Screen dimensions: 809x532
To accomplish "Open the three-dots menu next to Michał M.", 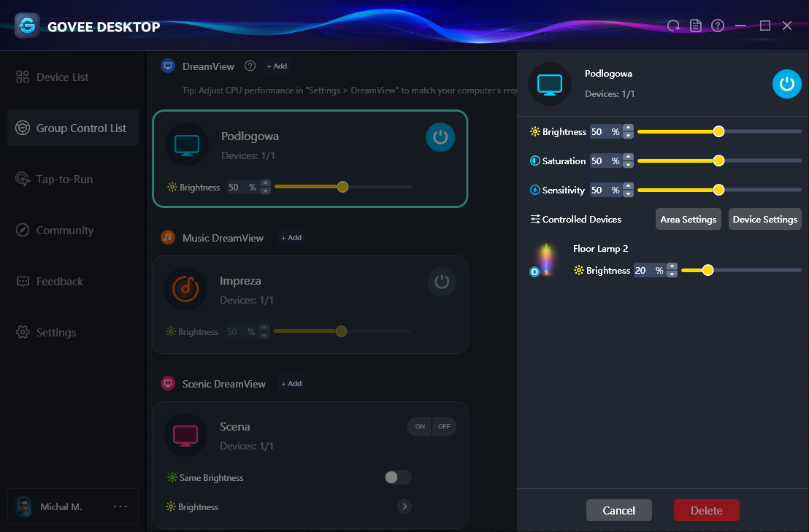I will [120, 506].
